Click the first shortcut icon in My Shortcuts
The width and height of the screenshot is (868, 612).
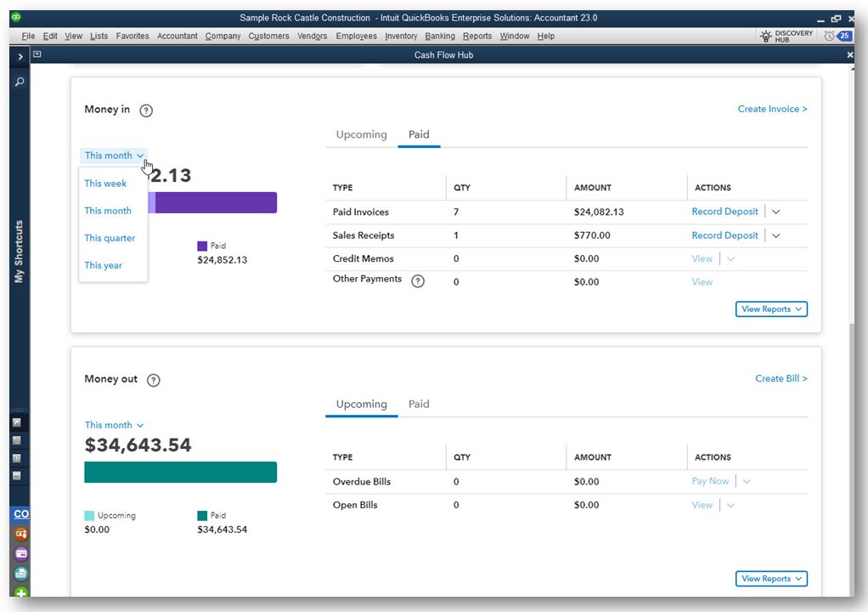click(19, 422)
